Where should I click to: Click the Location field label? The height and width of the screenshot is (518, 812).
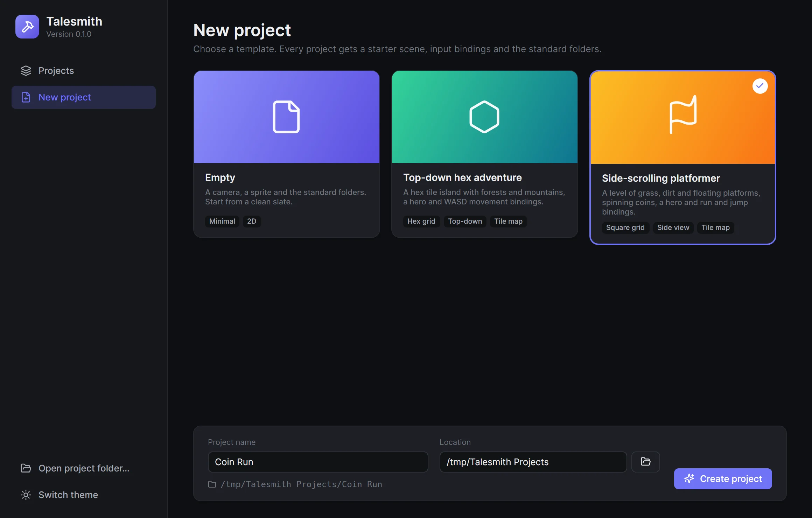pos(455,442)
